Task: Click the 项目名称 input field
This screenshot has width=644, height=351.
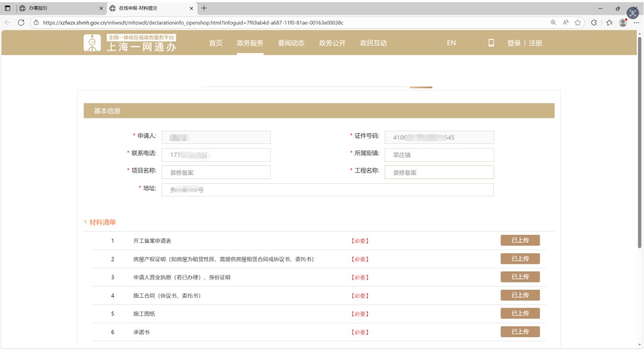Action: tap(216, 173)
